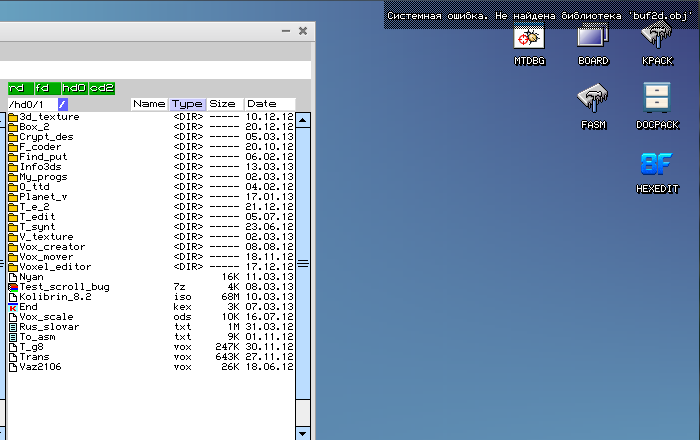Launch the BOARD desktop icon
Image resolution: width=700 pixels, height=440 pixels.
coord(592,40)
